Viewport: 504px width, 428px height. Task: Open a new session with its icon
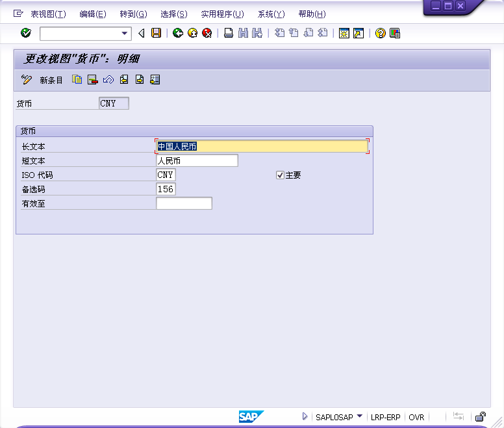coord(344,33)
